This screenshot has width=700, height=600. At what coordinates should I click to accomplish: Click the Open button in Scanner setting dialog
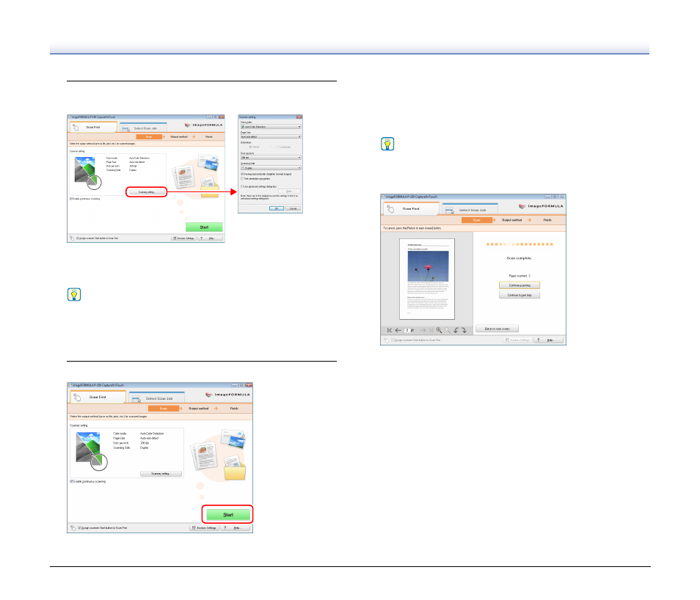coord(289,191)
